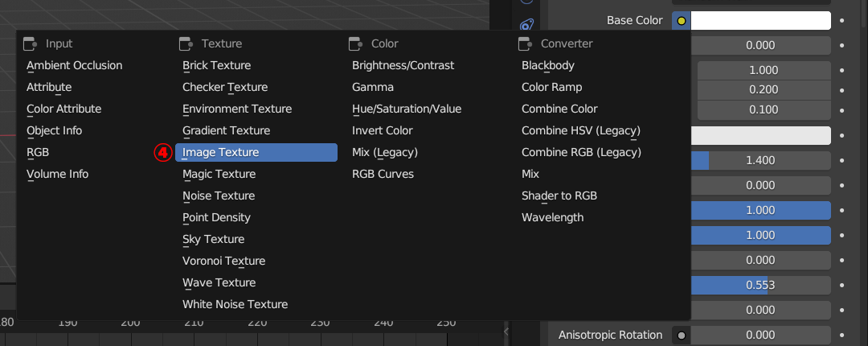Click the animate dot beside Anisotropic Rotation
This screenshot has width=868, height=346.
(x=841, y=335)
